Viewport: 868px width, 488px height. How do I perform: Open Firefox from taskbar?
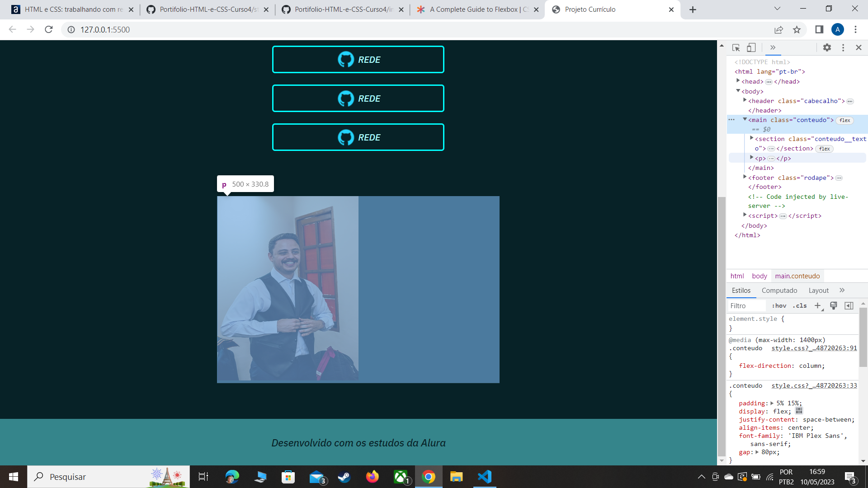point(373,477)
